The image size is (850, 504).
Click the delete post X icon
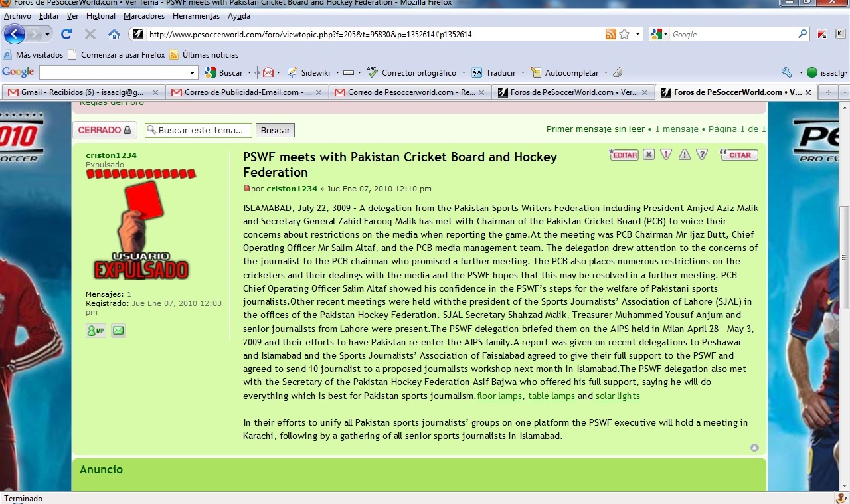649,155
